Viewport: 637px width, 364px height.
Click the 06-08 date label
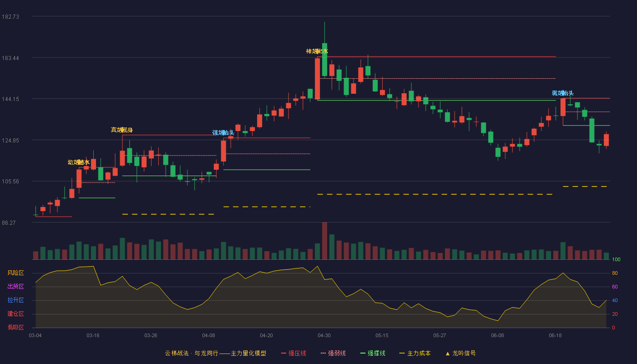(x=497, y=335)
